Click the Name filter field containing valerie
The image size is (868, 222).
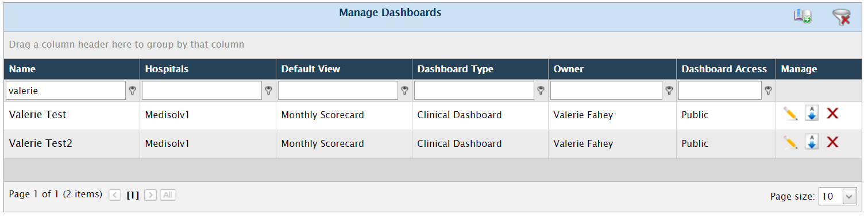click(65, 90)
